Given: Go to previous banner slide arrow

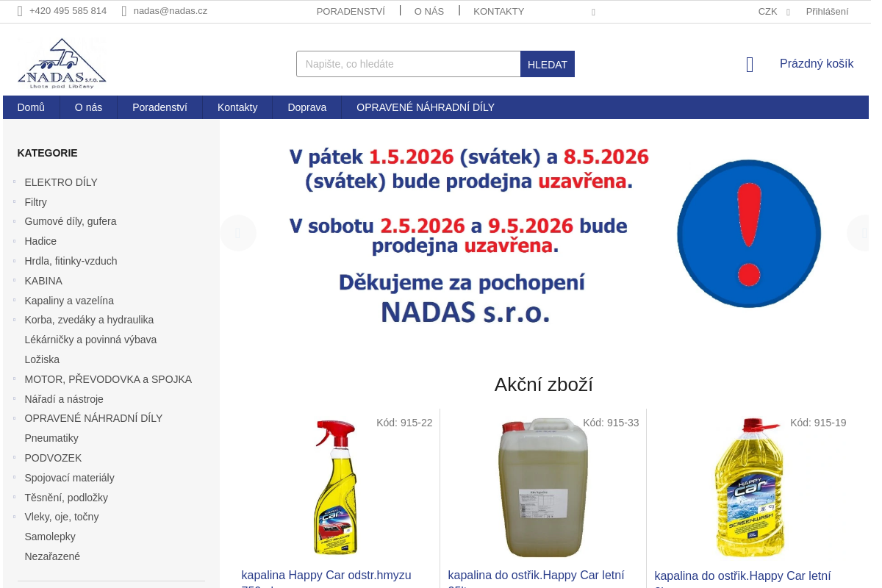Looking at the screenshot, I should click(x=238, y=233).
